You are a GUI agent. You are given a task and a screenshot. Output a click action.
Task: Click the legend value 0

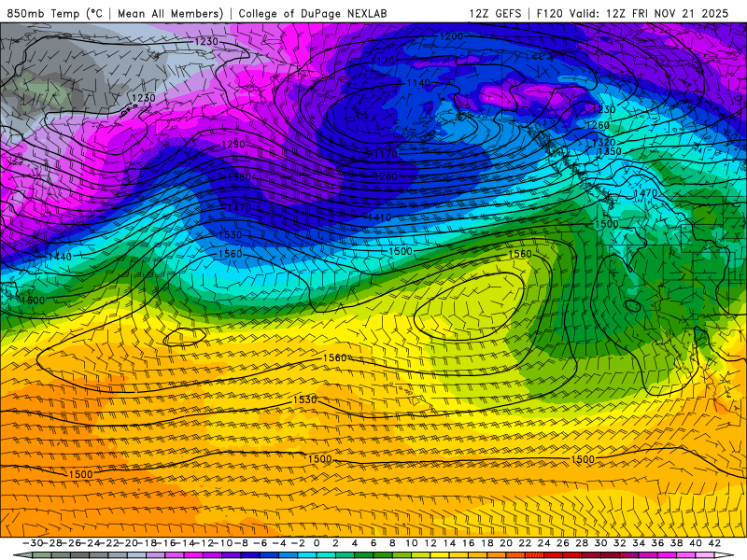[x=317, y=543]
